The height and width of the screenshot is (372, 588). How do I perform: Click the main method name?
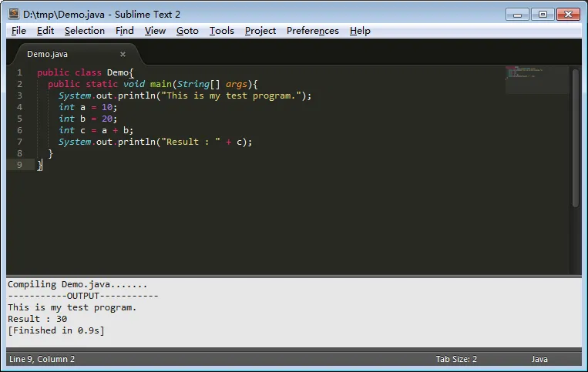[161, 84]
